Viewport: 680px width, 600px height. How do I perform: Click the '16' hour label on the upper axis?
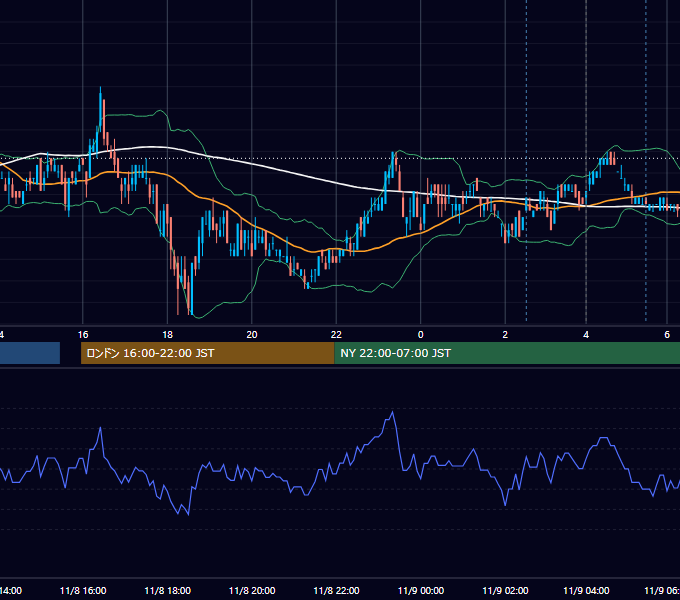83,335
